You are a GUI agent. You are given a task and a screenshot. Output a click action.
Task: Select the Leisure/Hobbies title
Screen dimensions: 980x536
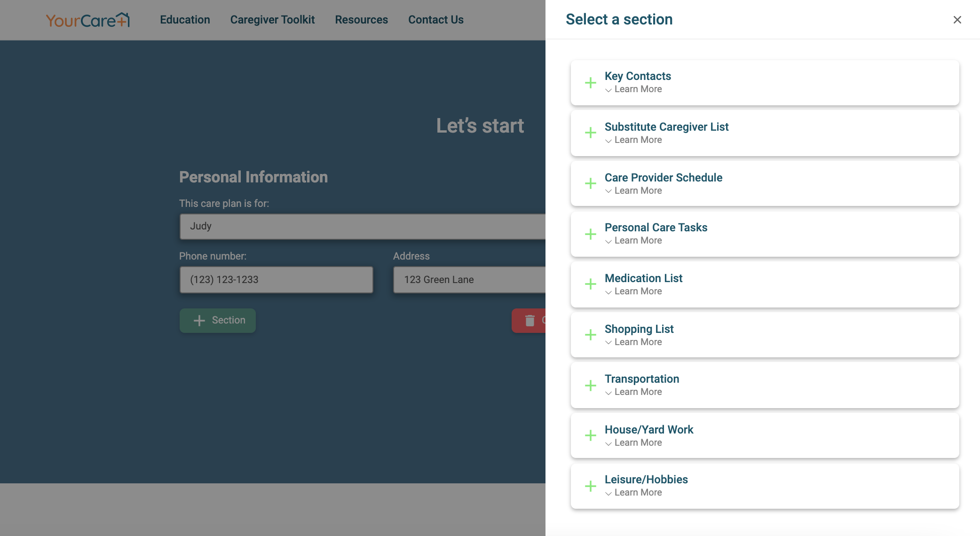click(x=646, y=480)
